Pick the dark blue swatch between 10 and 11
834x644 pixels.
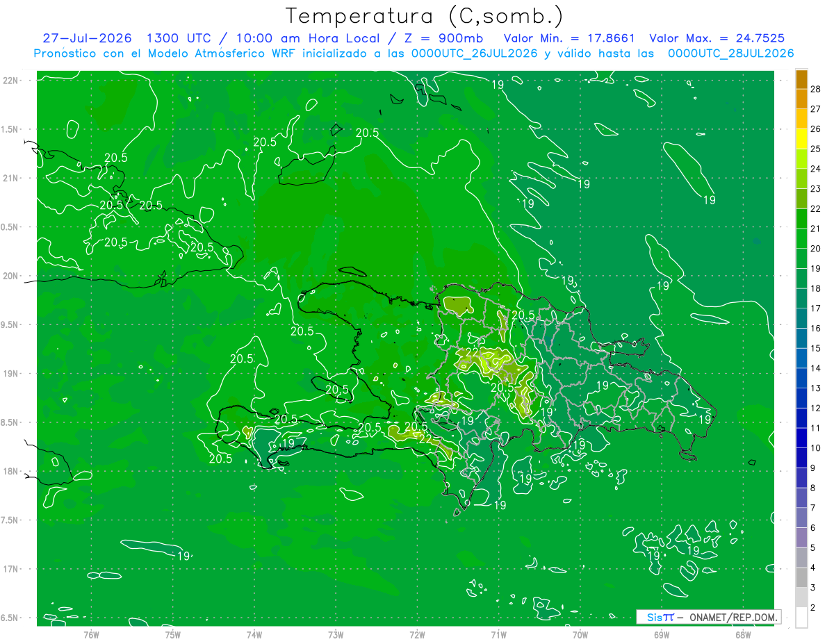click(x=801, y=438)
